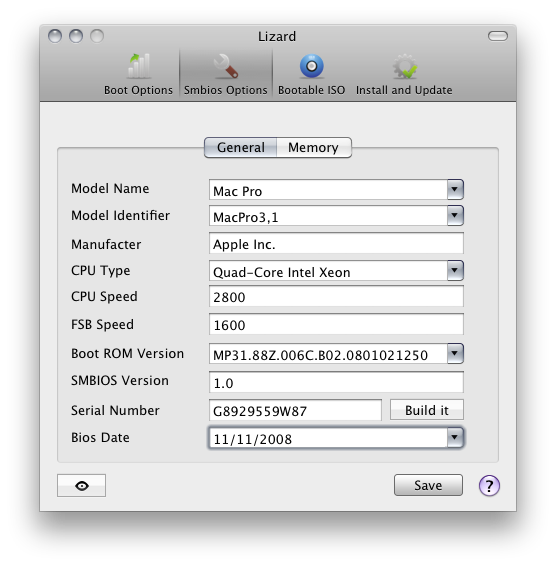Click the 'Model Identifier' label
This screenshot has height=566, width=556.
tap(121, 215)
